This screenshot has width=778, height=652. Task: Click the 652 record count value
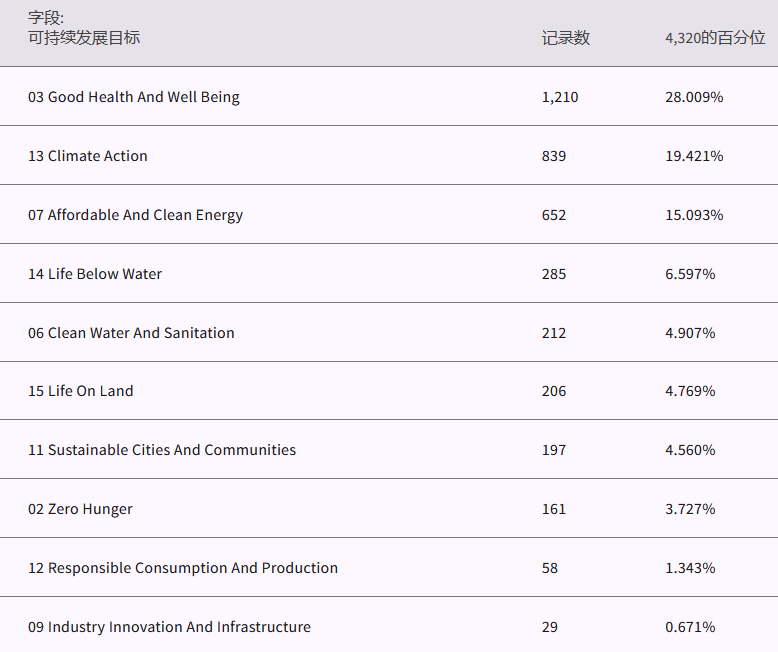tap(554, 215)
